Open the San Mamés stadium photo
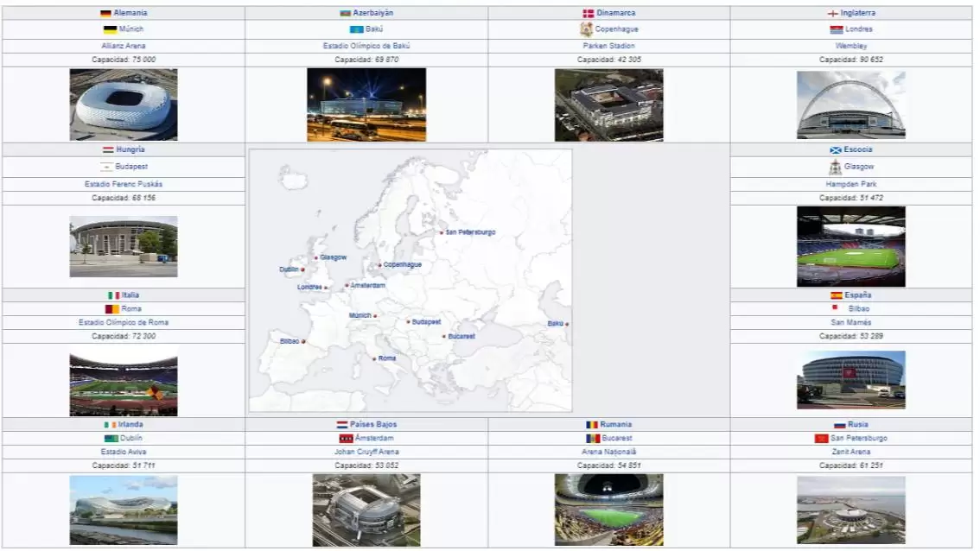The width and height of the screenshot is (980, 551). [850, 380]
